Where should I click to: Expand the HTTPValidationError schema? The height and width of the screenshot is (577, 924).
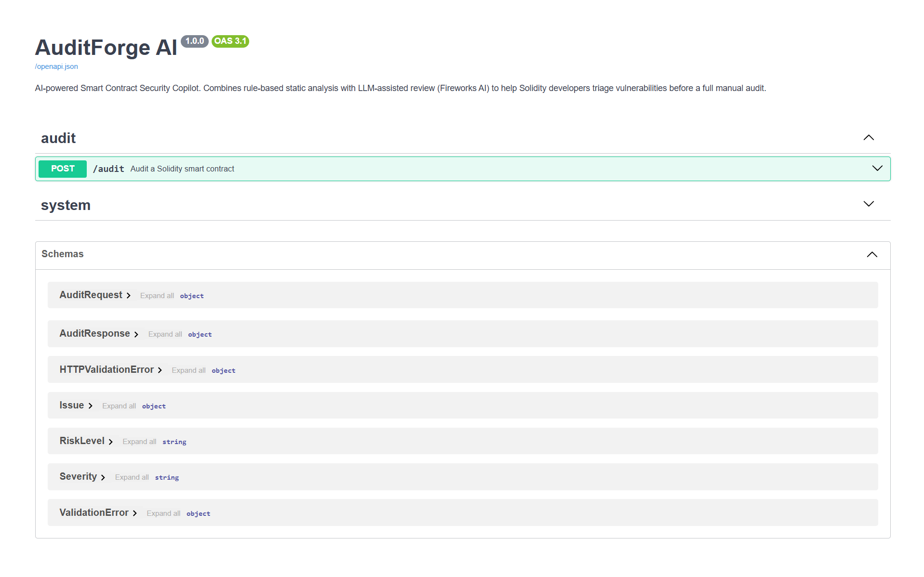(111, 369)
